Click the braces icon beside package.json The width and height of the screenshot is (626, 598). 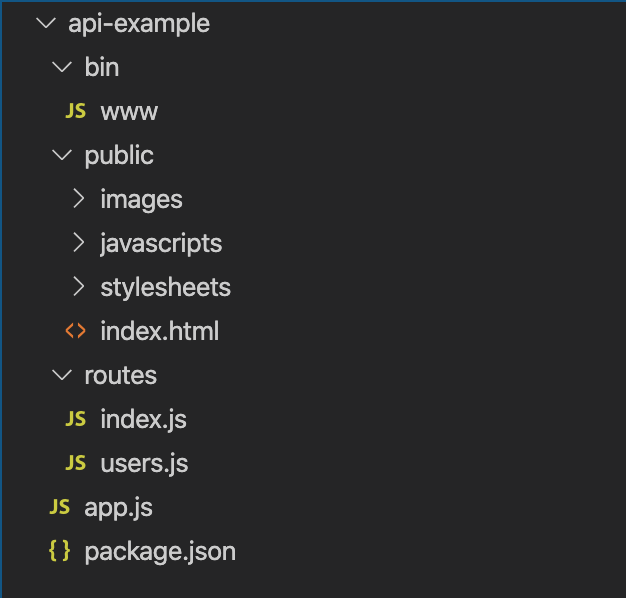click(x=59, y=551)
